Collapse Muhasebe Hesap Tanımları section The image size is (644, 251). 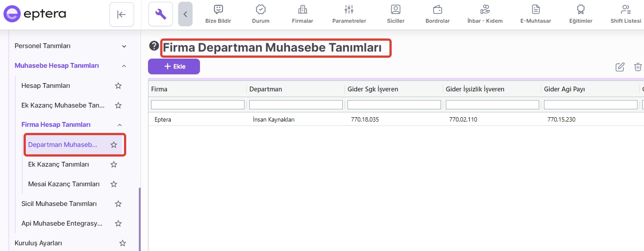point(124,66)
